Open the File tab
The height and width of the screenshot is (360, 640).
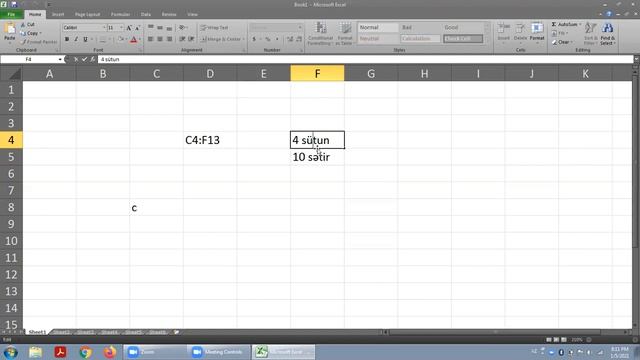11,14
